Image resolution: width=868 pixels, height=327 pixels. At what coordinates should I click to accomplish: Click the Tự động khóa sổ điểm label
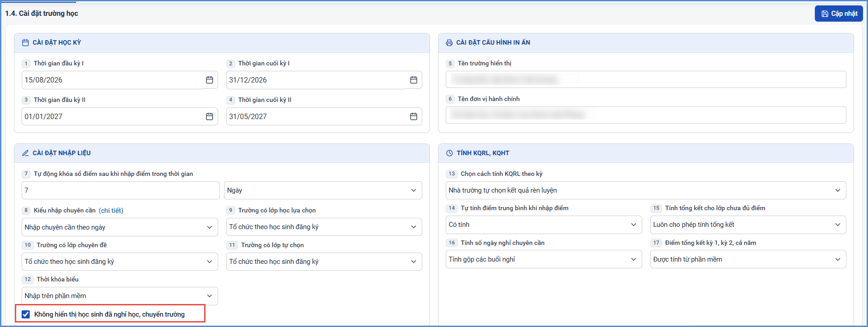[x=113, y=174]
